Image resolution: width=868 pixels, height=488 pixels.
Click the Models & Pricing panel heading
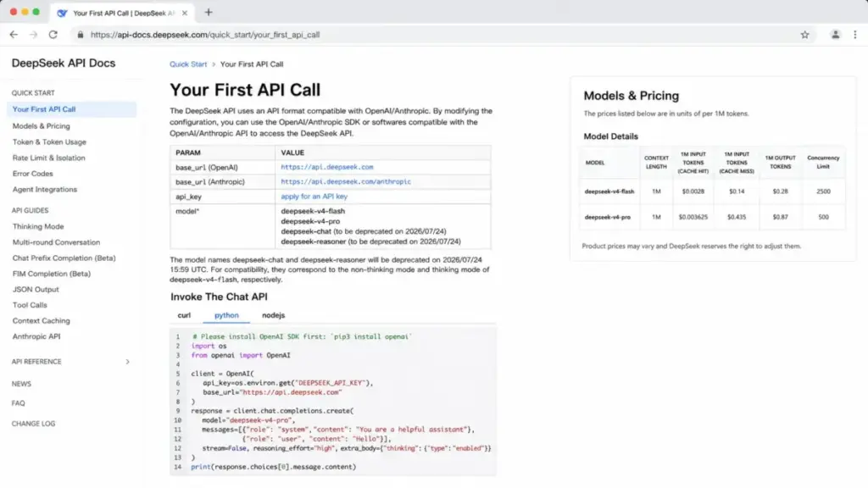[631, 96]
